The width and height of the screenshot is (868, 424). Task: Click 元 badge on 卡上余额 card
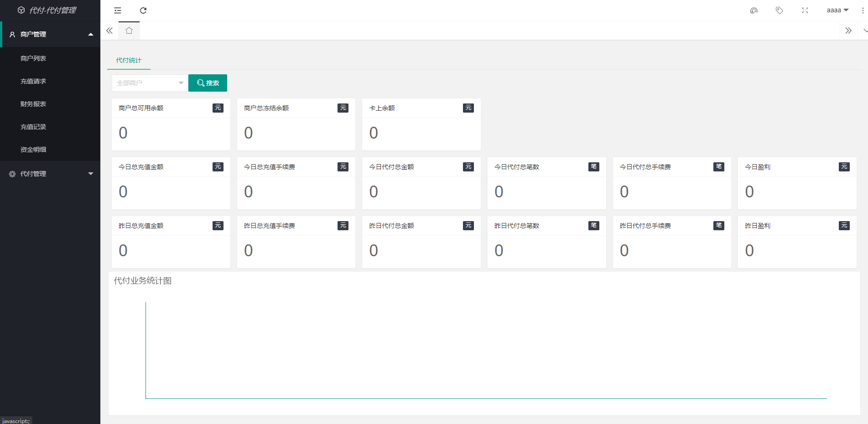pos(468,108)
